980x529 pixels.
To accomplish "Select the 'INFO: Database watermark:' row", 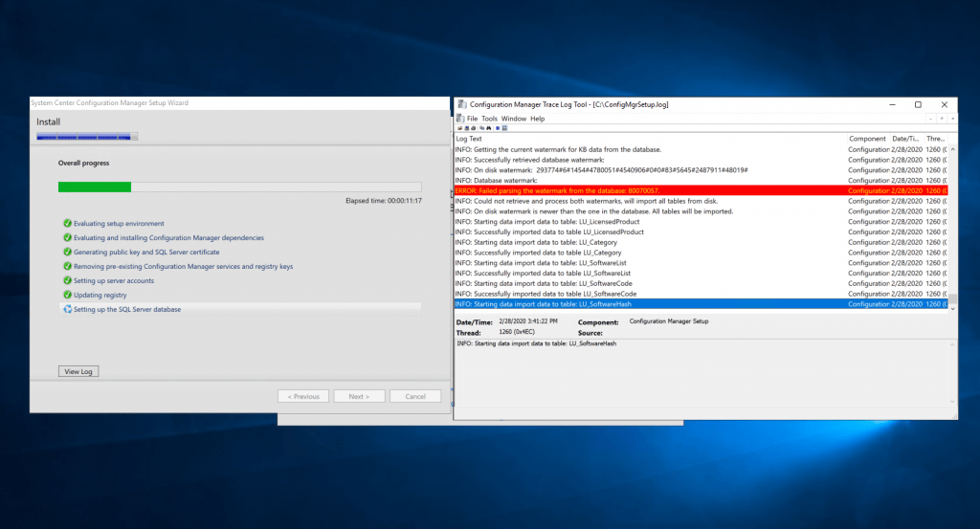I will pos(702,181).
